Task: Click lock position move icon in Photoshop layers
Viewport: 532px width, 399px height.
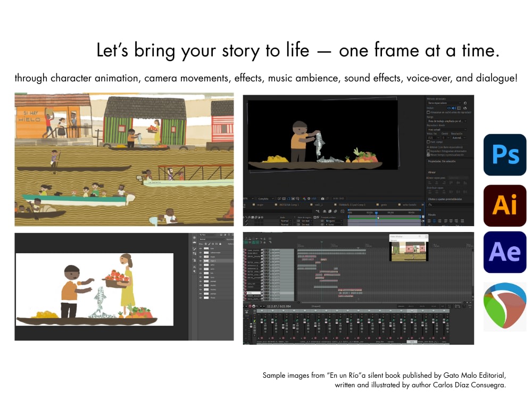Action: click(213, 244)
